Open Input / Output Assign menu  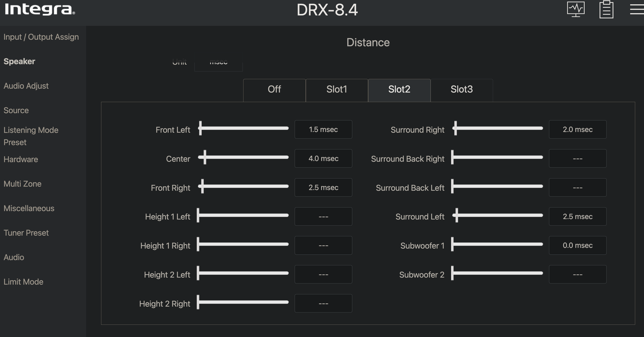click(41, 37)
